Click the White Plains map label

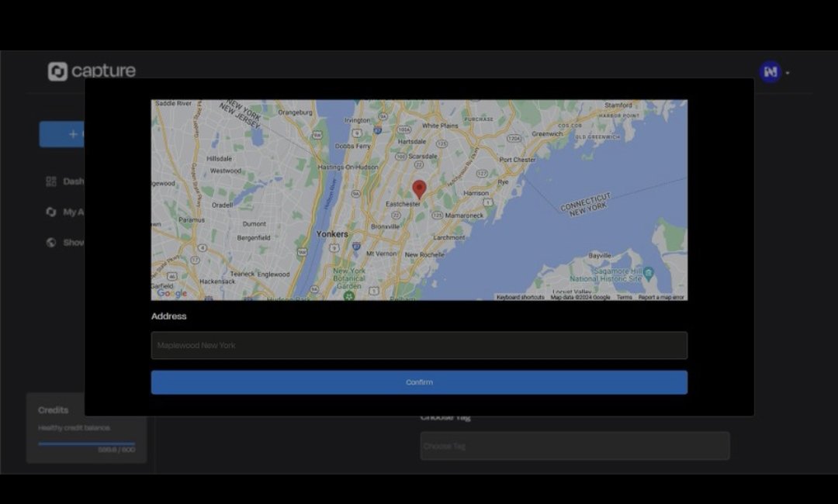[x=440, y=126]
